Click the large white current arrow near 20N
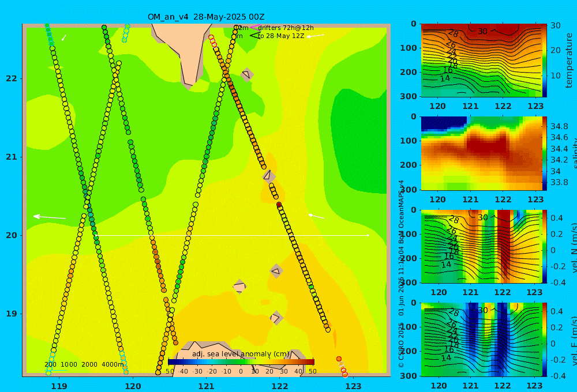The height and width of the screenshot is (392, 577). pos(50,217)
